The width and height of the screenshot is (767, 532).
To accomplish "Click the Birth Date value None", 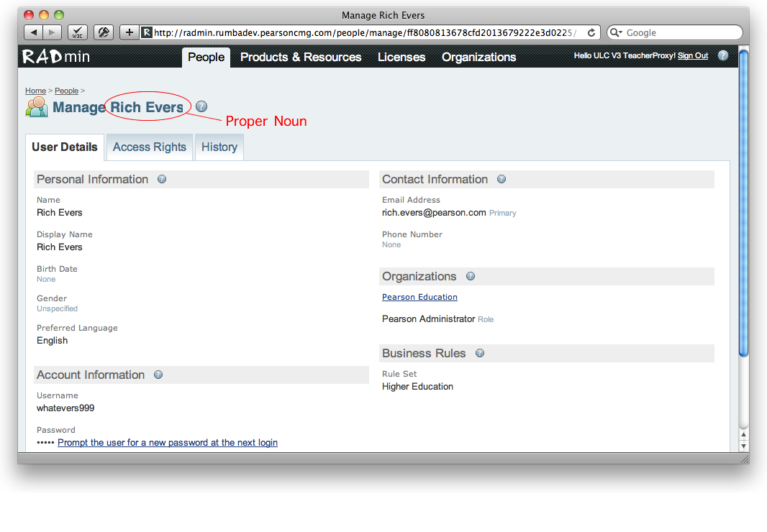I will [x=46, y=279].
